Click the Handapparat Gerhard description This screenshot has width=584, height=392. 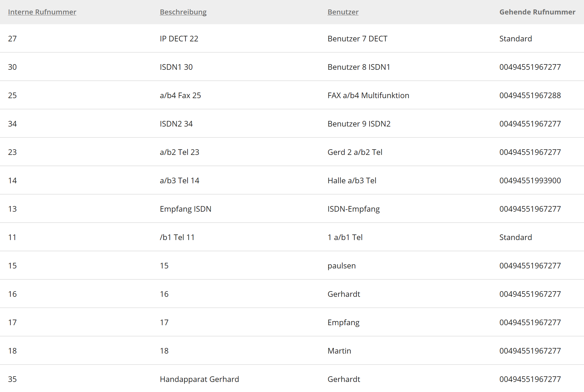[x=199, y=379]
